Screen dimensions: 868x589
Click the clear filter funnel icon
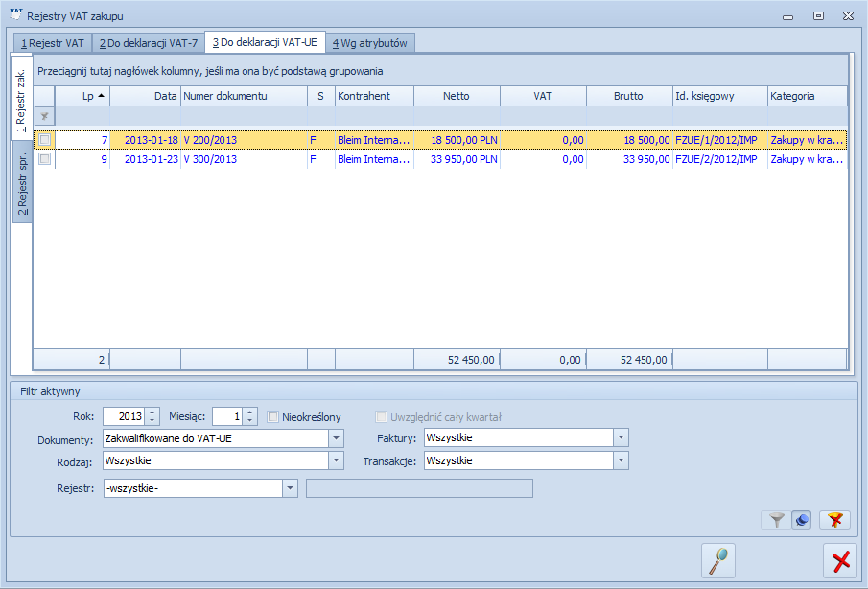(x=834, y=520)
